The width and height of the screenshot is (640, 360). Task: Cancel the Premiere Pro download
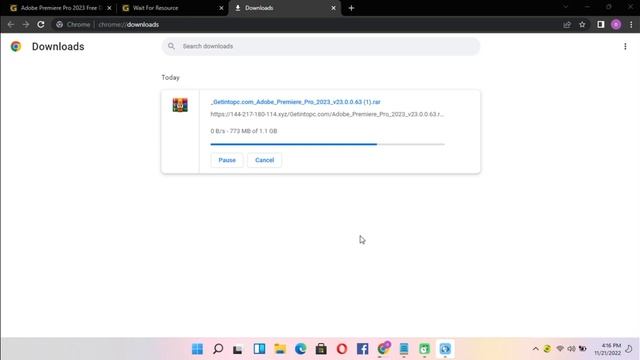coord(264,160)
